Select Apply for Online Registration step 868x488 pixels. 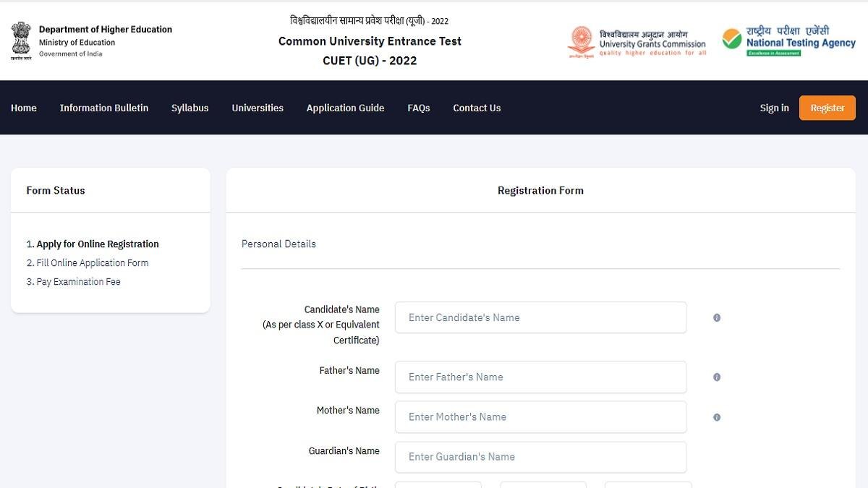point(92,244)
